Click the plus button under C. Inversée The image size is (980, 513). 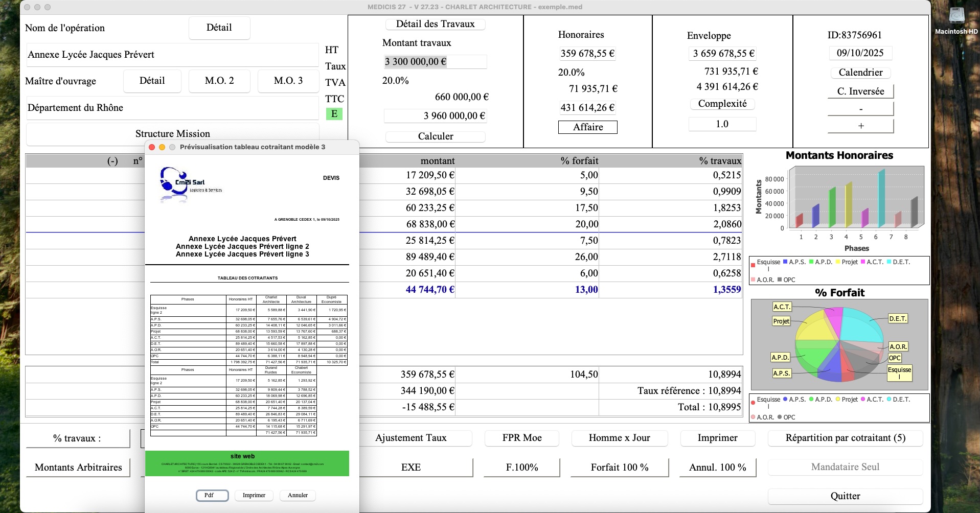tap(860, 126)
